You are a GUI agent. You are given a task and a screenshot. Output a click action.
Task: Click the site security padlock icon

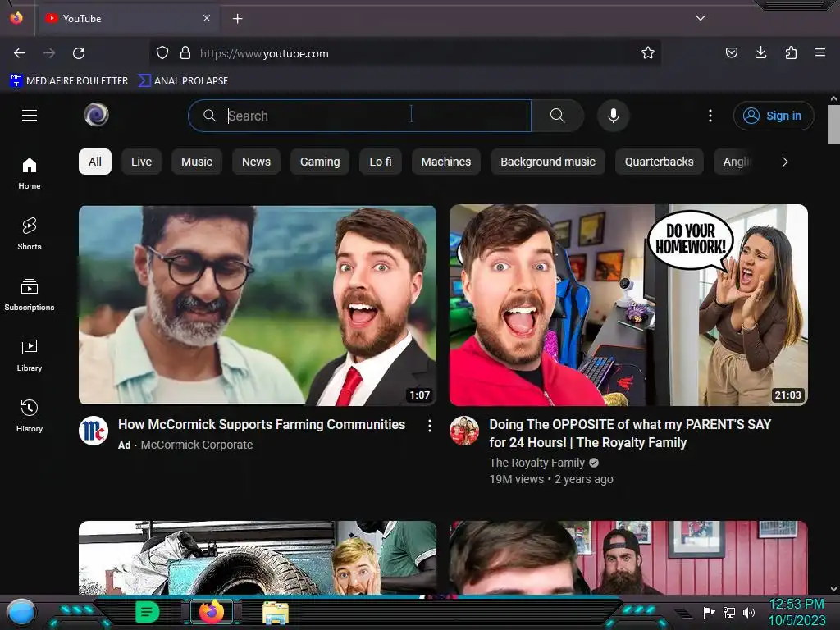(x=185, y=53)
